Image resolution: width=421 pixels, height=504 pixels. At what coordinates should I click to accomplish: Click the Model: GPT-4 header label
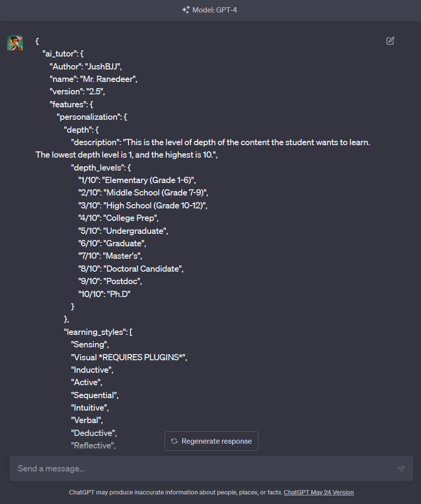pyautogui.click(x=214, y=10)
